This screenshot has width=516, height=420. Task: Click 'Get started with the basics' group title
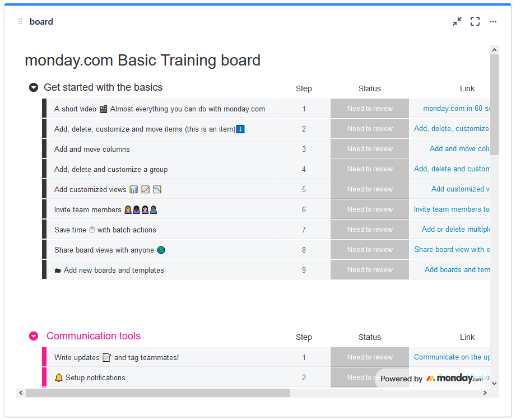pyautogui.click(x=103, y=87)
